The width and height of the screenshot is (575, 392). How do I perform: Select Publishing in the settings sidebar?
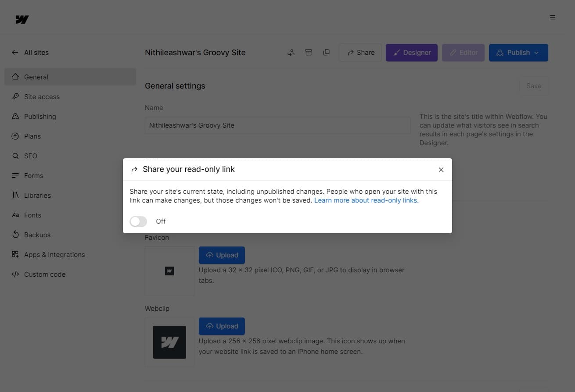point(40,116)
